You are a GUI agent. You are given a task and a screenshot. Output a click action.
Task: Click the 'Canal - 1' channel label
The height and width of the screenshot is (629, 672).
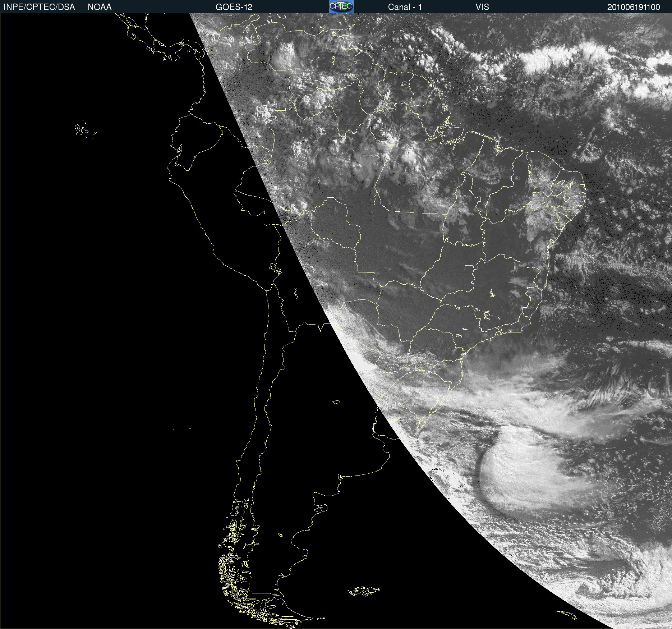coord(405,7)
